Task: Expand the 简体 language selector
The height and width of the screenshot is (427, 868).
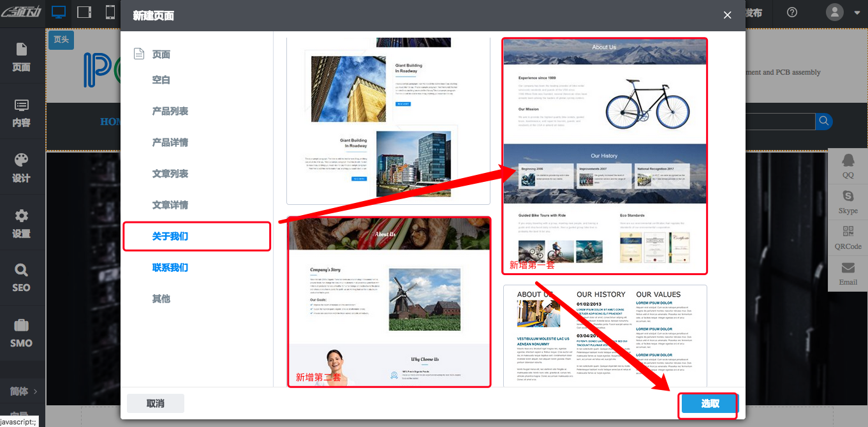Action: click(x=23, y=391)
